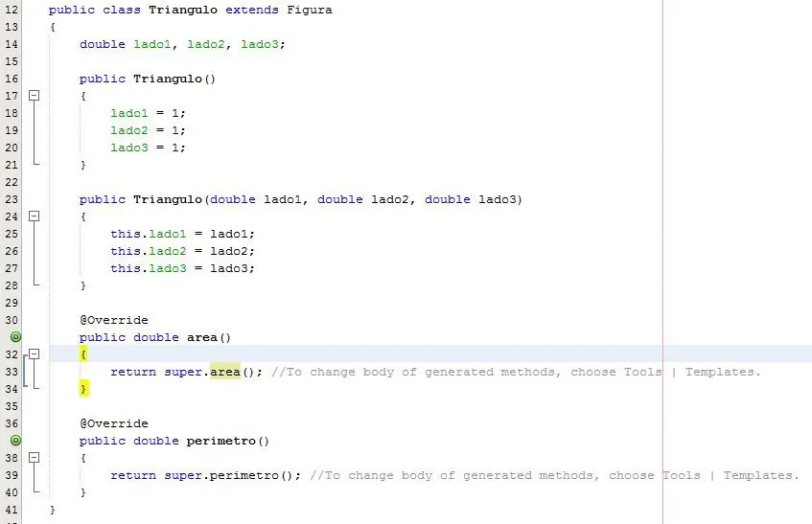This screenshot has width=812, height=524.
Task: Click the override glyph beside perimetro() method
Action: click(x=16, y=441)
